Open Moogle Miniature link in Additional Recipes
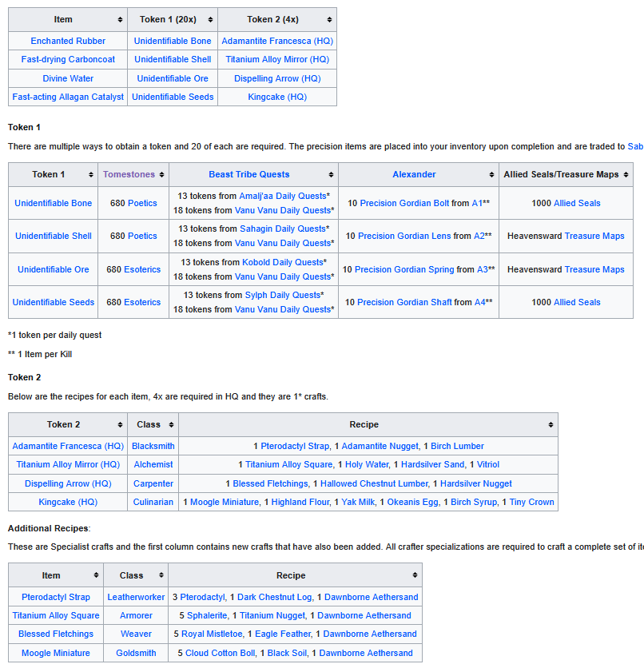This screenshot has width=644, height=672. pos(56,653)
